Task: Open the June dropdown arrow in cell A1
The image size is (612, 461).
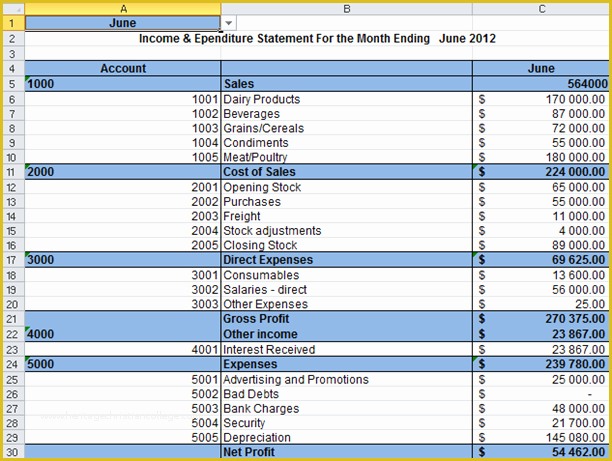Action: pyautogui.click(x=229, y=23)
